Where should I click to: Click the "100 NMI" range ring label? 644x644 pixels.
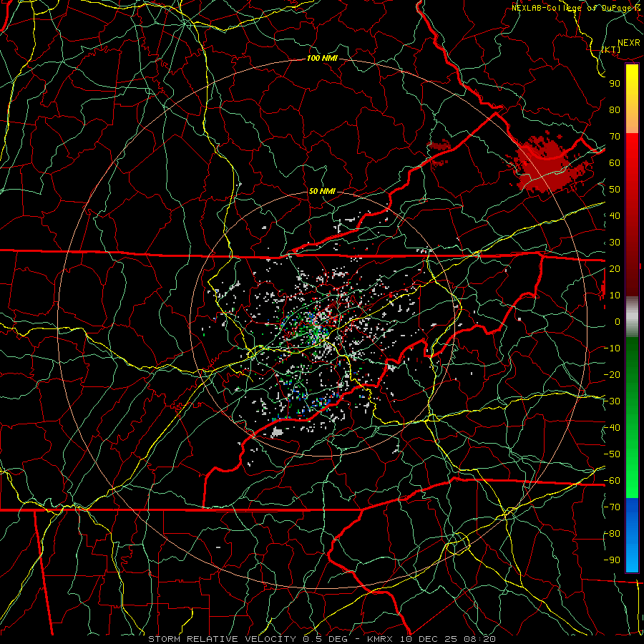click(x=322, y=58)
